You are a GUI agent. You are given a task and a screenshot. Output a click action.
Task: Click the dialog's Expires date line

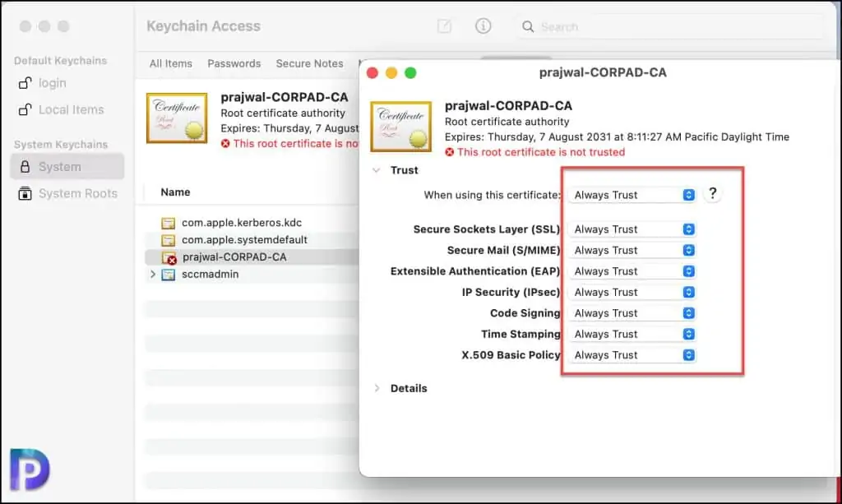pos(617,136)
